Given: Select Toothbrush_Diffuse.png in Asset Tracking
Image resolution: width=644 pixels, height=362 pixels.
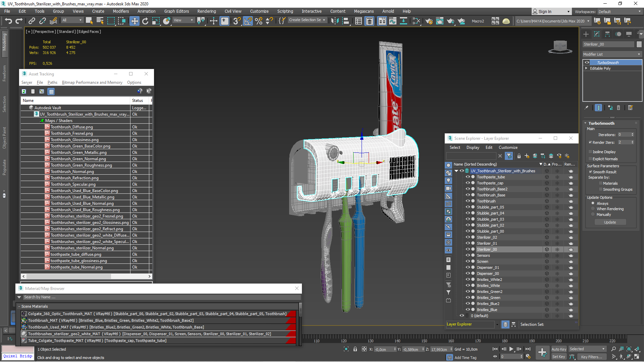Looking at the screenshot, I should (71, 127).
